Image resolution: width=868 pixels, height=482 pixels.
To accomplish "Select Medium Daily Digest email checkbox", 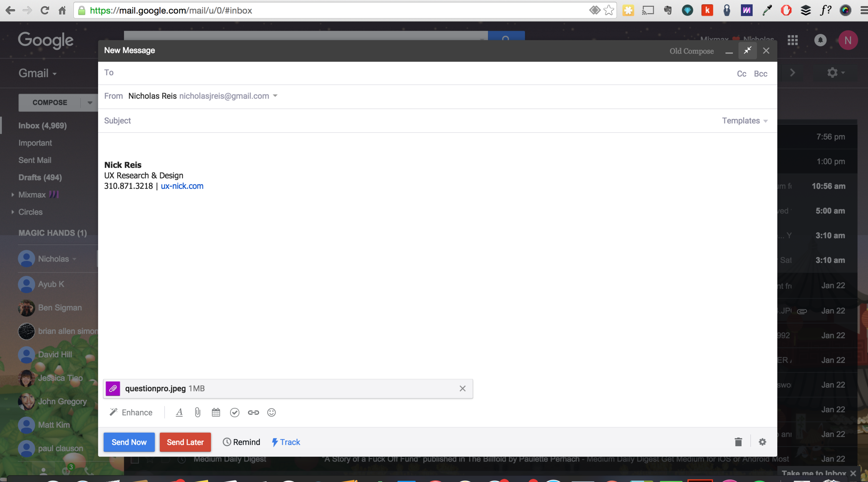I will click(135, 460).
